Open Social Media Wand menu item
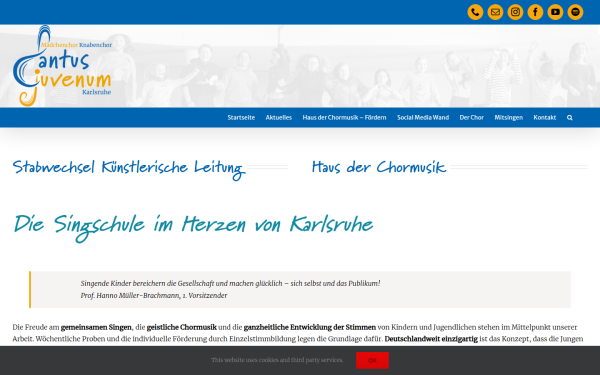 [423, 117]
